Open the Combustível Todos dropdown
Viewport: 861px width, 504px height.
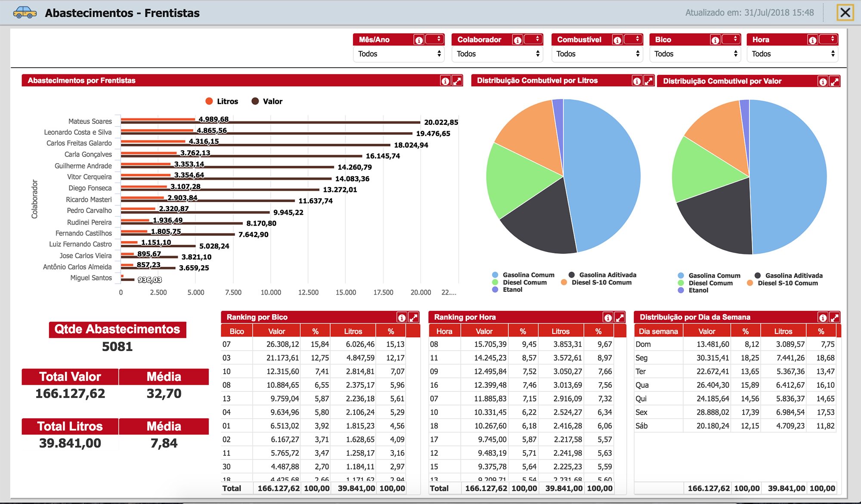tap(598, 54)
